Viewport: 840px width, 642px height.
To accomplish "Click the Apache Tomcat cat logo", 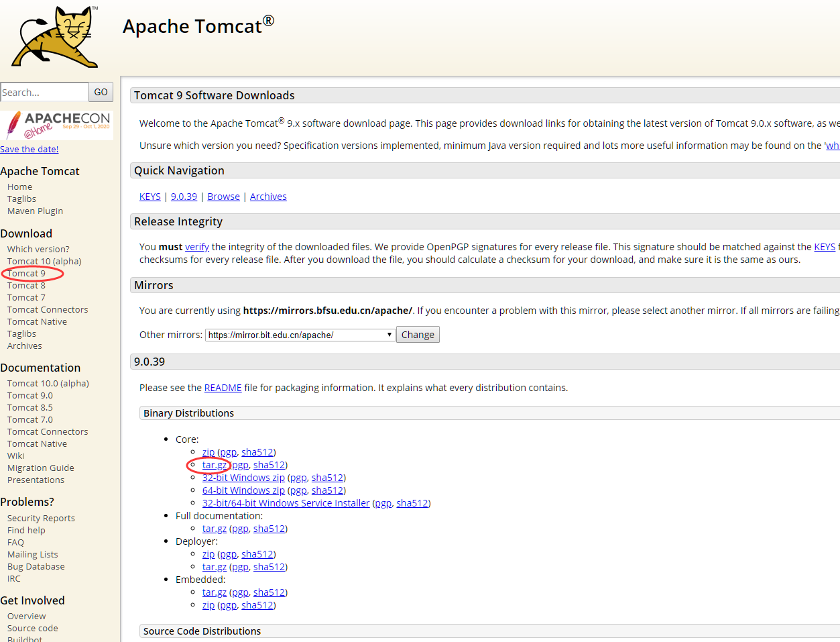I will pos(56,36).
